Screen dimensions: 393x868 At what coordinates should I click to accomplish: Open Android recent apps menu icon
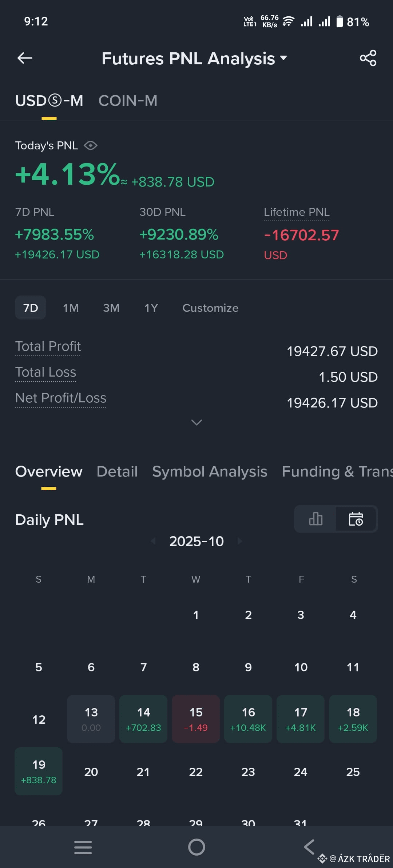click(83, 847)
